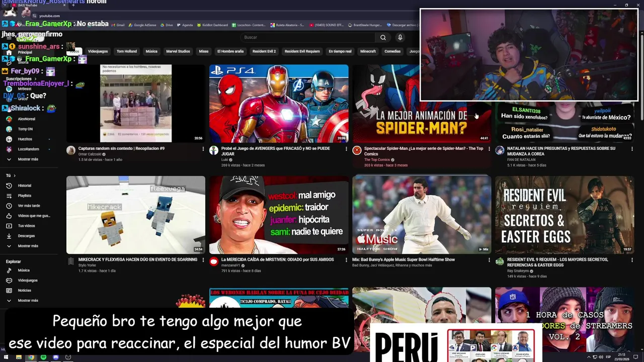The width and height of the screenshot is (644, 362).
Task: Open video title Spectacular Spider-Man serie
Action: [423, 151]
